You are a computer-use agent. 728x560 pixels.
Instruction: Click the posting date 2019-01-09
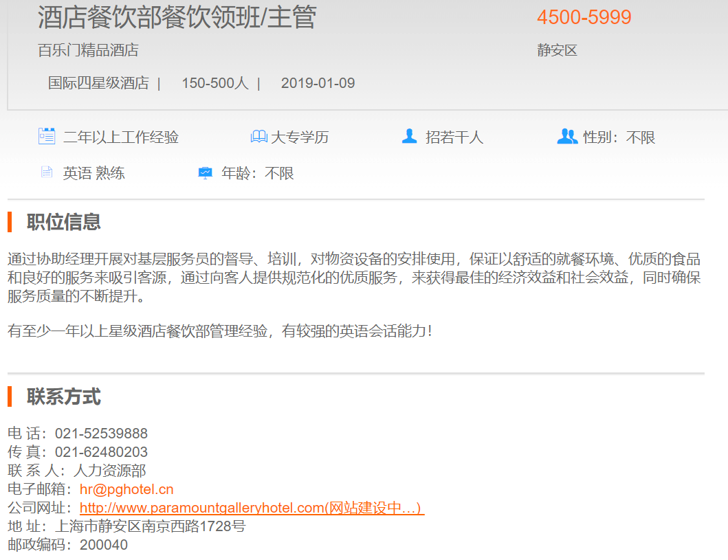[x=318, y=83]
